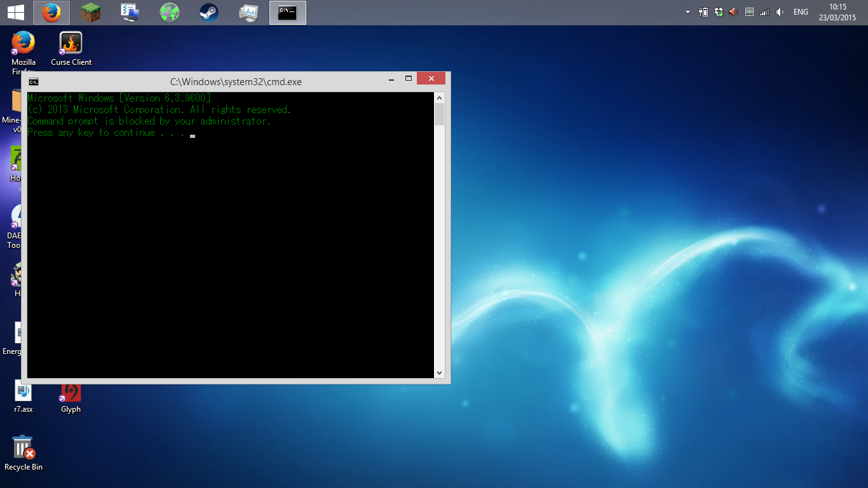The height and width of the screenshot is (488, 868).
Task: Open the system monitor taskbar icon
Action: click(248, 11)
